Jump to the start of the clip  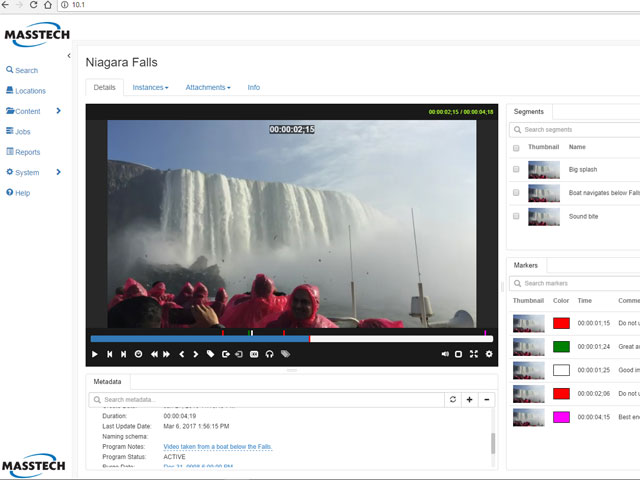[109, 354]
